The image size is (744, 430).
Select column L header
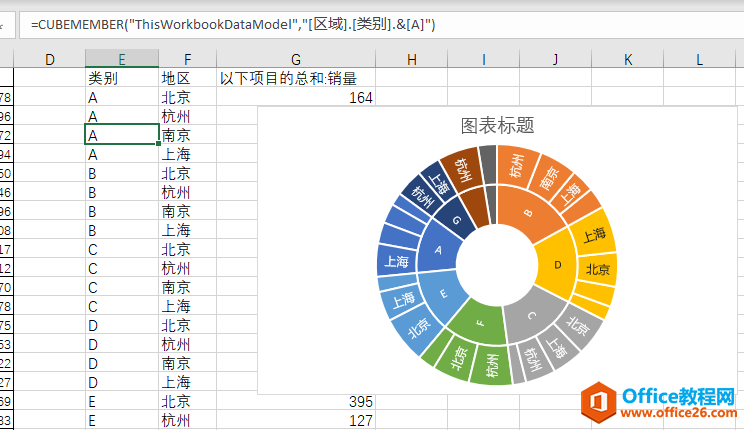[699, 59]
